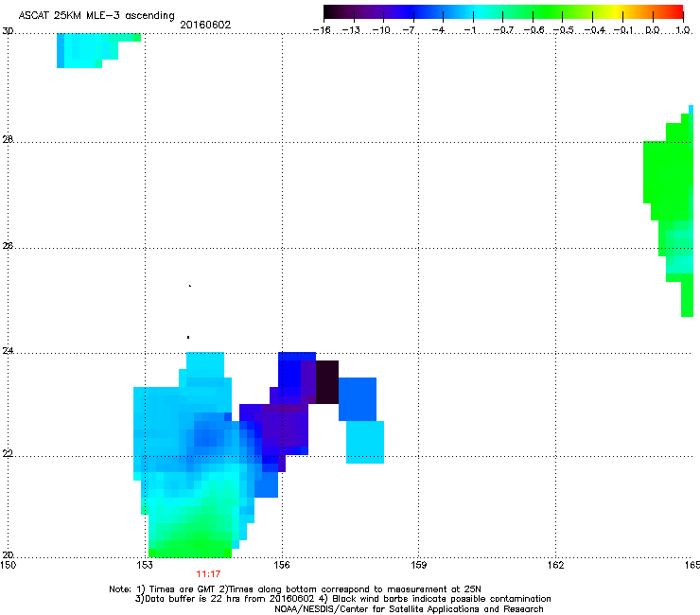Click the color bar label 0.0

pyautogui.click(x=653, y=30)
